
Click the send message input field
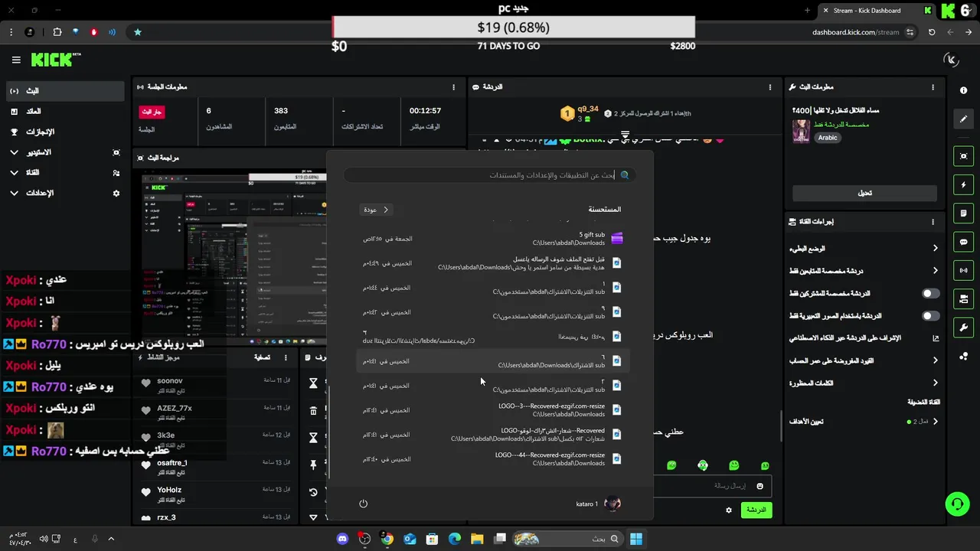click(714, 486)
